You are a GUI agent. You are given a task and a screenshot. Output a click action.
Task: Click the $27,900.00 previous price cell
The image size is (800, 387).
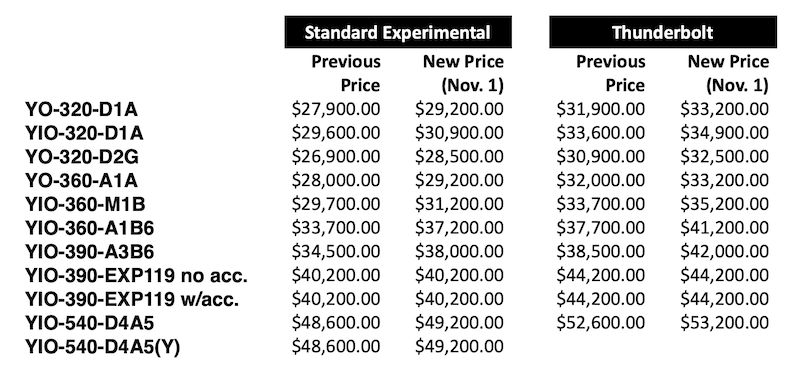(x=336, y=109)
